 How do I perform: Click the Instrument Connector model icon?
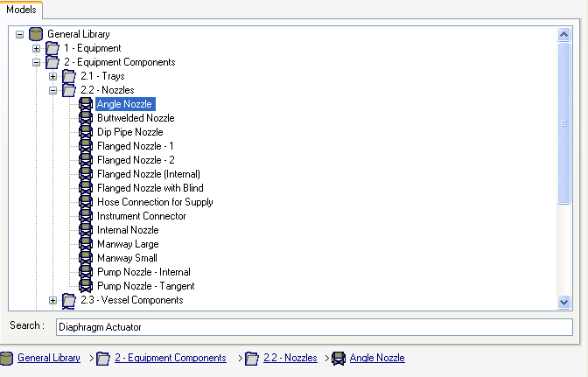click(x=86, y=216)
